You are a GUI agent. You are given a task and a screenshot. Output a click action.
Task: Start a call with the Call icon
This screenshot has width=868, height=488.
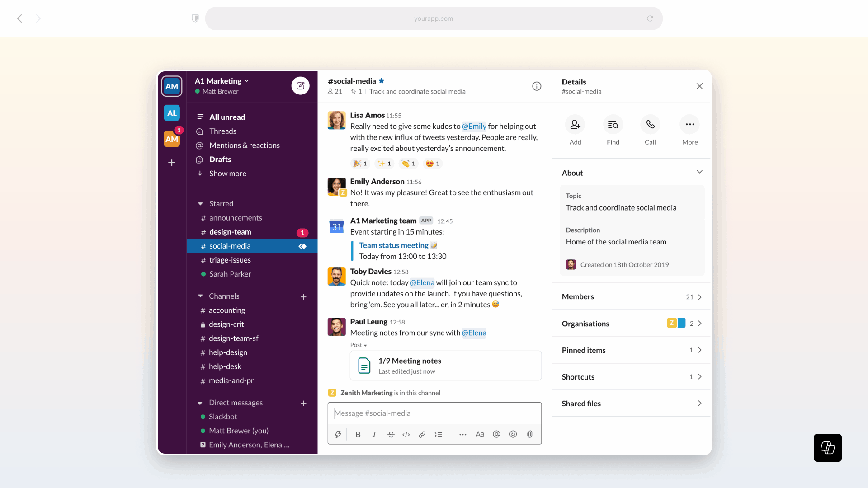[x=650, y=125]
